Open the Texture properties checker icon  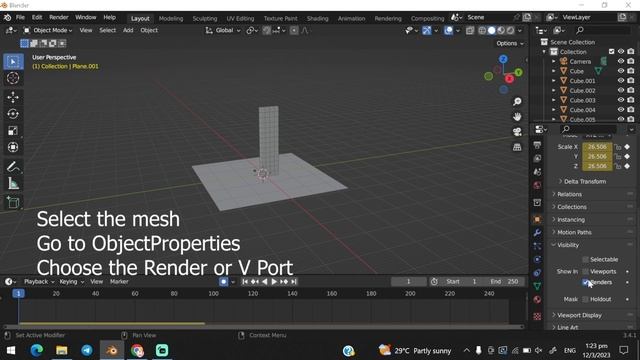pyautogui.click(x=537, y=316)
